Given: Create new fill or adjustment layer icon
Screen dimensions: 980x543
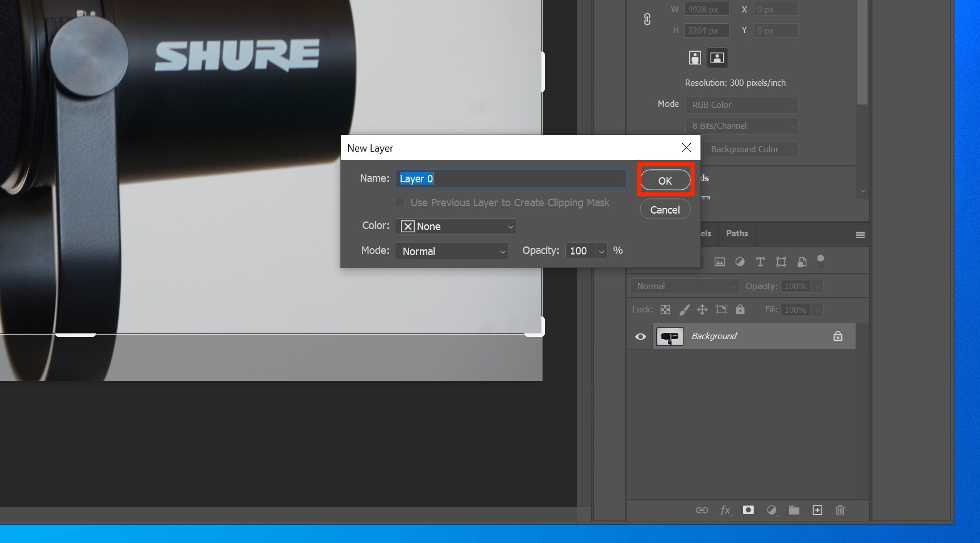Looking at the screenshot, I should pos(772,510).
